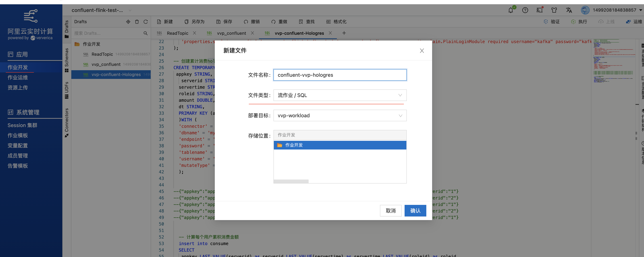Switch to the vvp_confluent tab
This screenshot has height=257, width=644.
231,33
